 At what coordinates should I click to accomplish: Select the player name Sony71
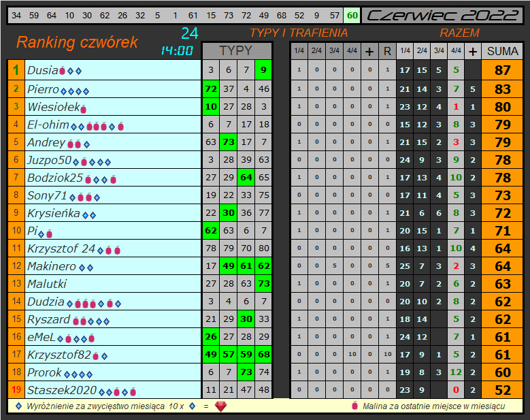click(x=47, y=195)
